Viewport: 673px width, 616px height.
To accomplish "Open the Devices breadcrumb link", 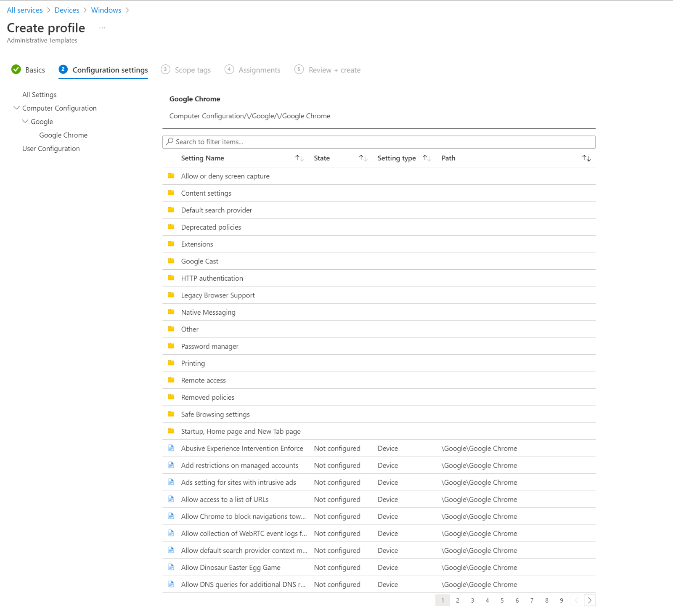I will click(x=67, y=10).
